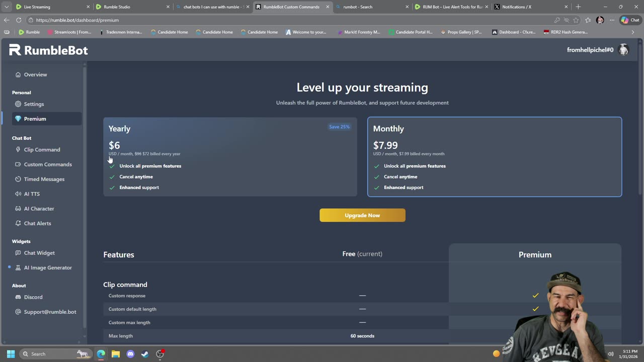
Task: Click the 60 seconds value
Action: tap(362, 336)
